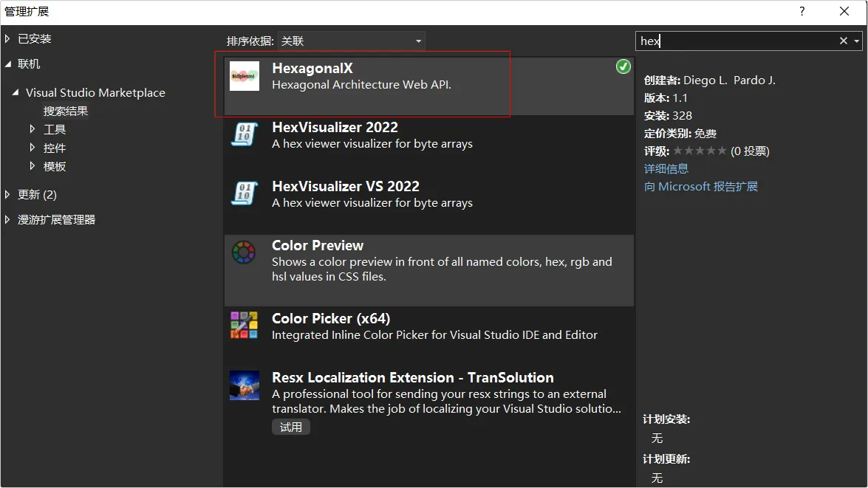Open 向 Microsoft 报告扩展 link
This screenshot has height=488, width=868.
pos(701,187)
